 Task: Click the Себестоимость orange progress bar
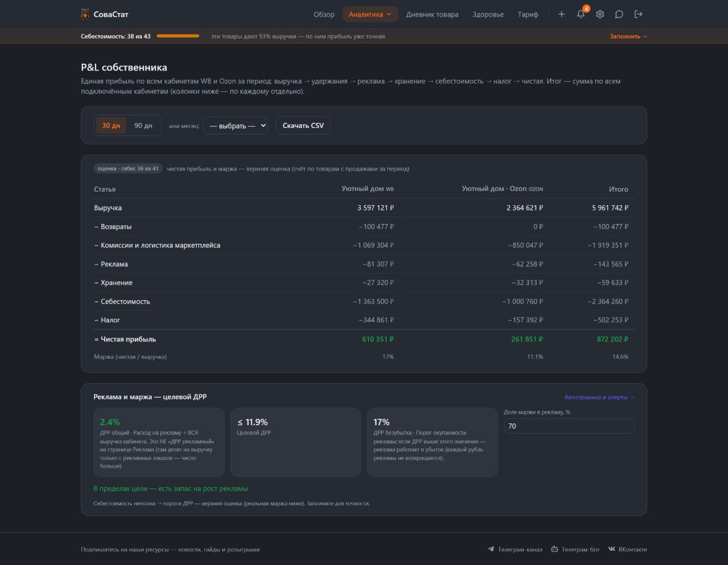(x=178, y=36)
